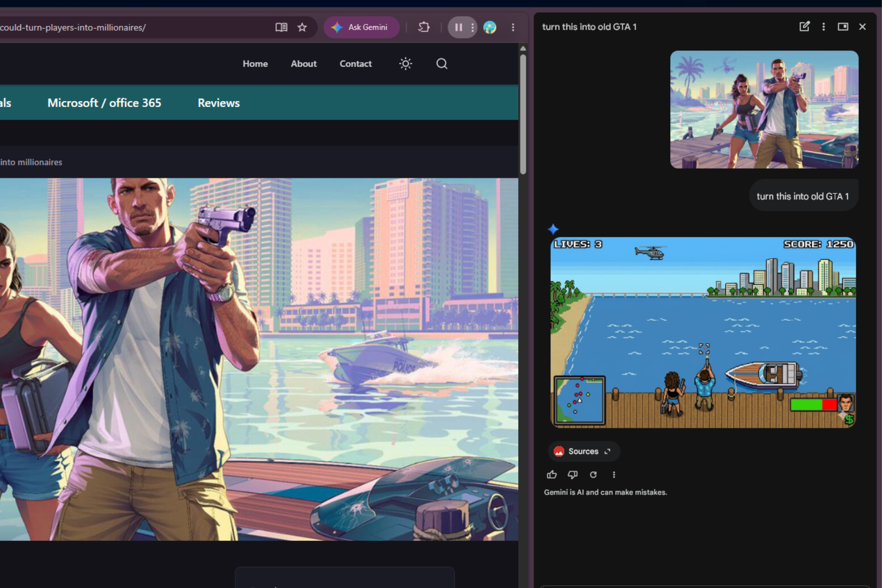This screenshot has width=882, height=588.
Task: Regenerate Gemini's response with the refresh icon
Action: pyautogui.click(x=593, y=475)
